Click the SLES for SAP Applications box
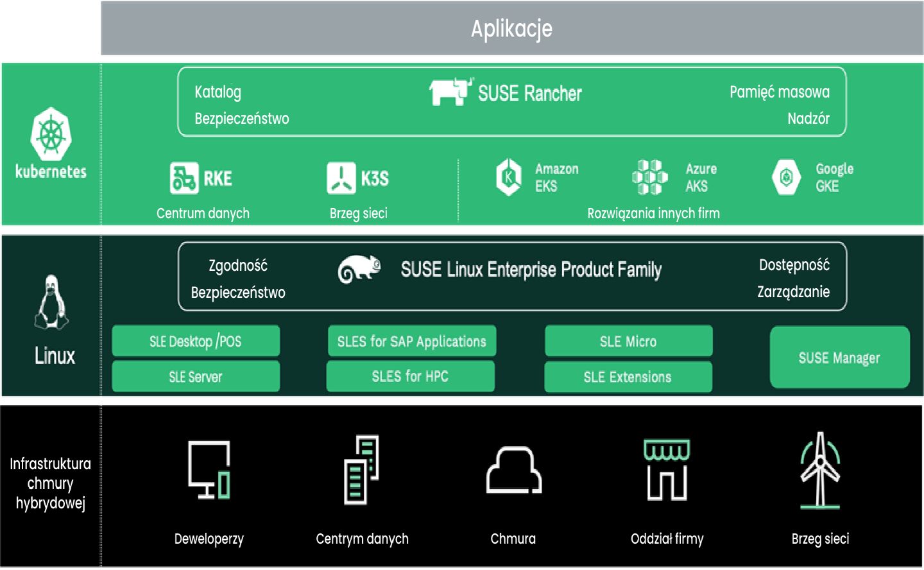Image resolution: width=924 pixels, height=570 pixels. click(x=411, y=341)
